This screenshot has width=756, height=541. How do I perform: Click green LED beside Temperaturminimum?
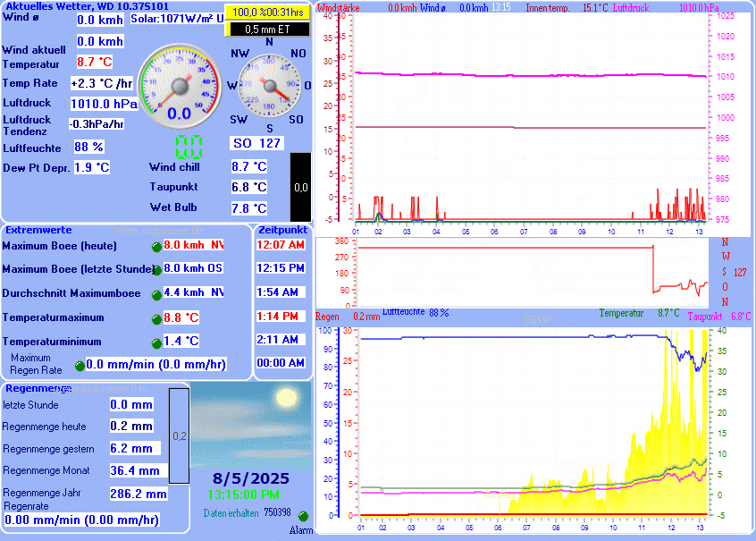coord(156,342)
